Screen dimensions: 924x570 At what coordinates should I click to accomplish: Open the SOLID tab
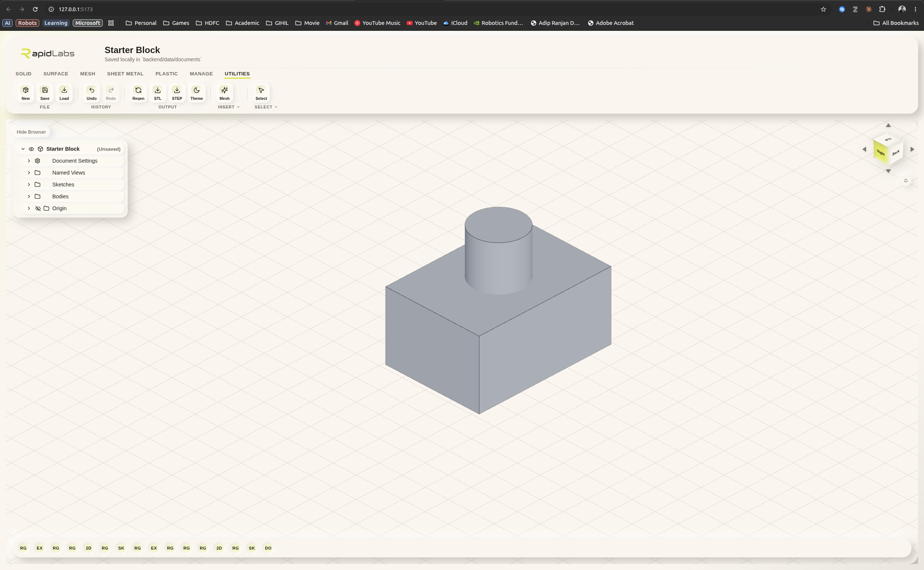coord(23,74)
